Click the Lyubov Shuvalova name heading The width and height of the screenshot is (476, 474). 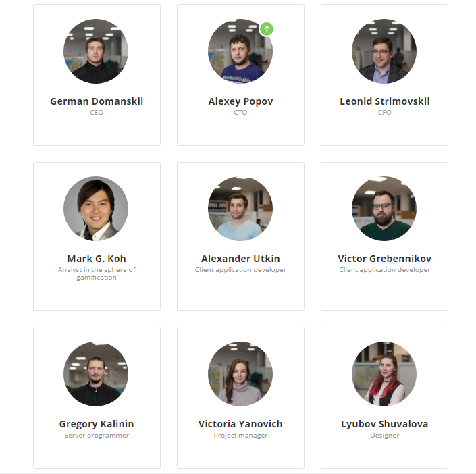click(385, 424)
